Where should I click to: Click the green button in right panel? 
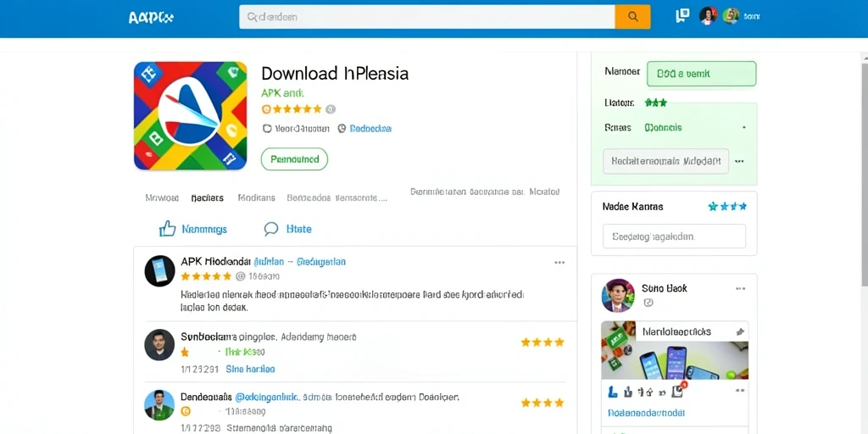click(x=701, y=74)
